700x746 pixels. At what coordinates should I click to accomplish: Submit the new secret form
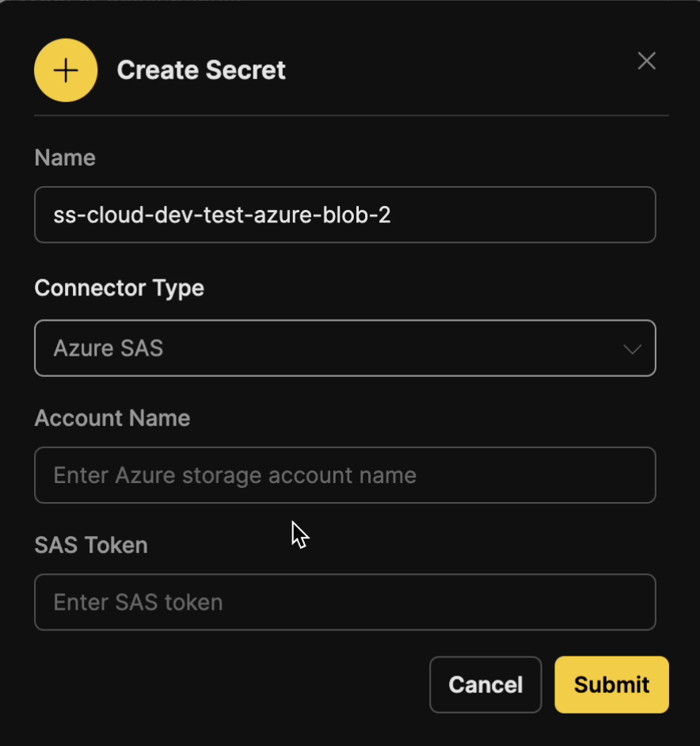(x=611, y=684)
